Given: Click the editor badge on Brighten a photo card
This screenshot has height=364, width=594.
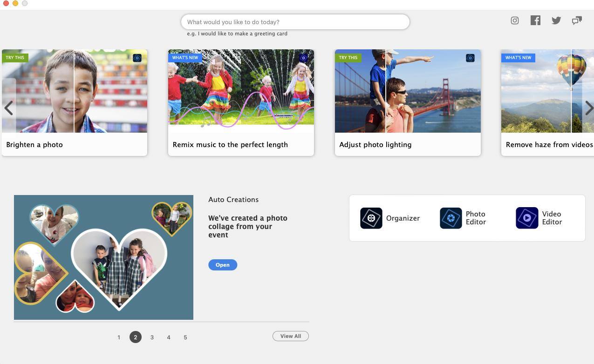Looking at the screenshot, I should pos(137,58).
